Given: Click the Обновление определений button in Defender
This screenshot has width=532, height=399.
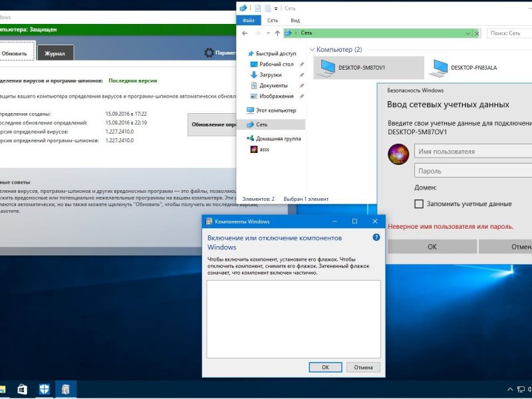Looking at the screenshot, I should coord(212,124).
